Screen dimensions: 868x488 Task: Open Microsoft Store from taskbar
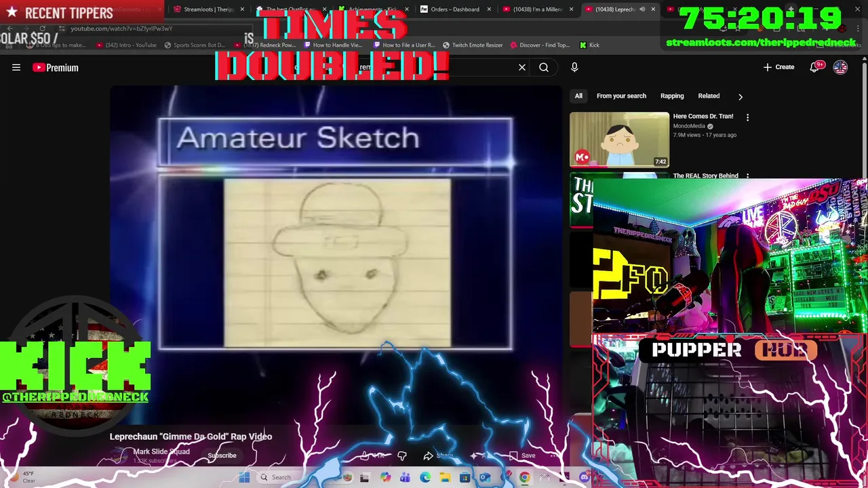[465, 477]
